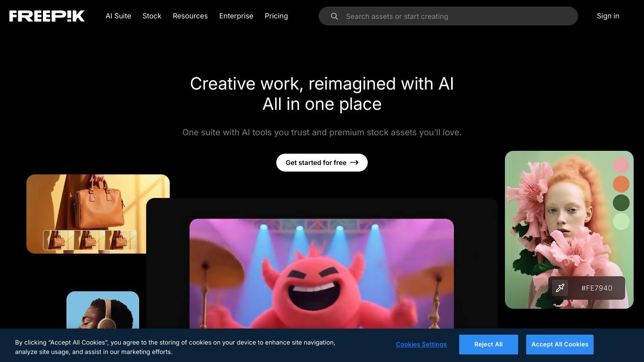Go to the Pricing page

point(276,16)
